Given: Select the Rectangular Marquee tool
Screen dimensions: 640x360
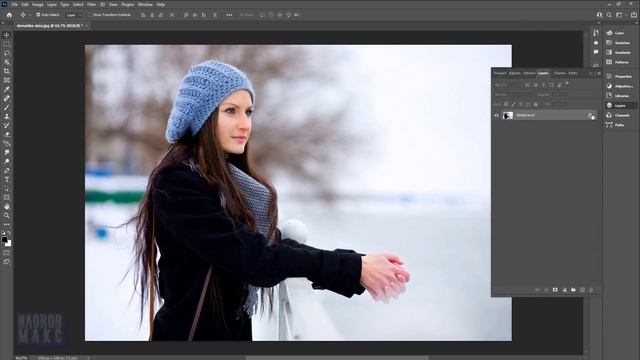Looking at the screenshot, I should [x=7, y=44].
